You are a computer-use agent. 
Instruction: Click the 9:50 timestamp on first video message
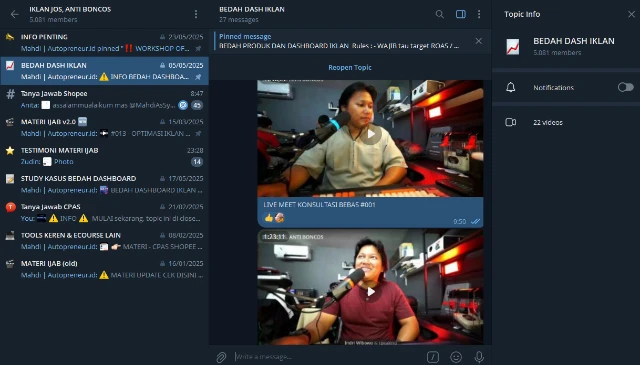460,221
